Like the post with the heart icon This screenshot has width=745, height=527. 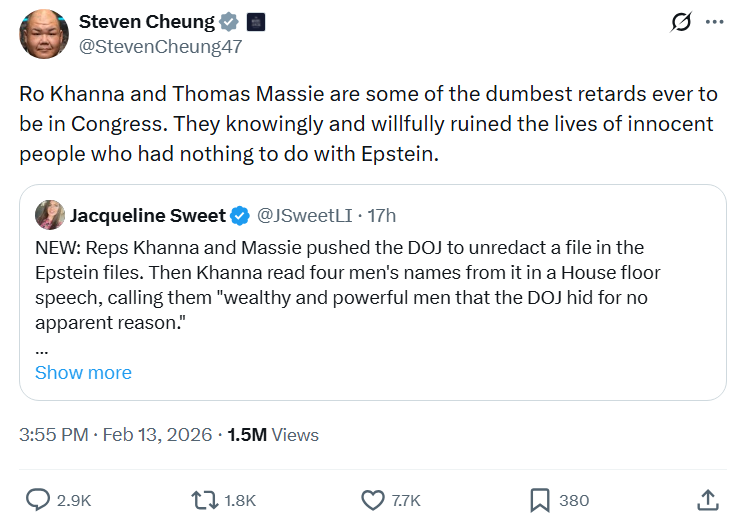372,499
